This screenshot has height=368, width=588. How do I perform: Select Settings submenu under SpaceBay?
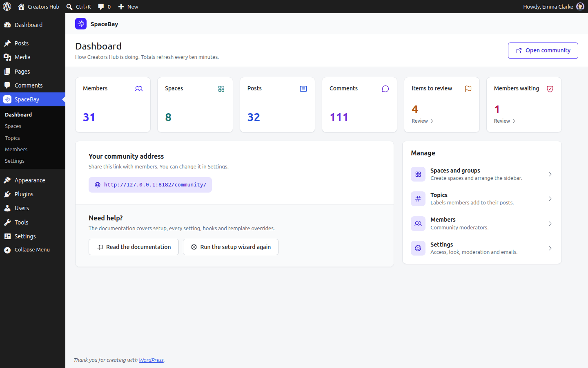pos(33,161)
